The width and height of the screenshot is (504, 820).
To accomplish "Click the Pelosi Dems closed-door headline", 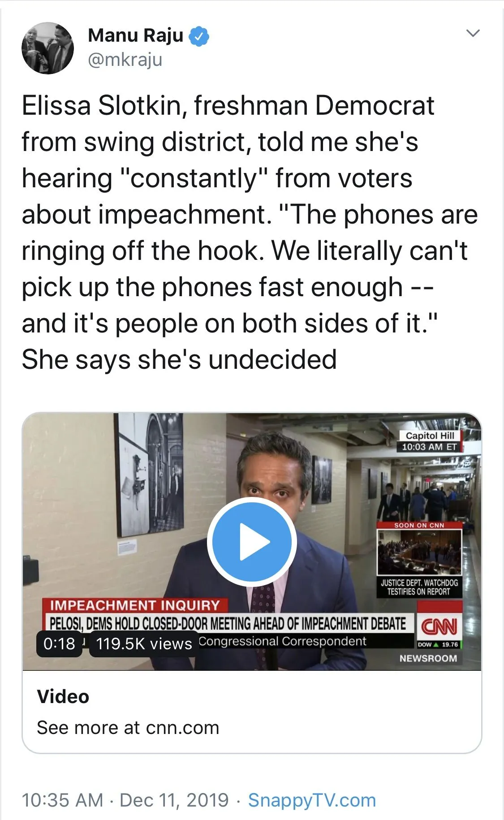I will (x=228, y=623).
